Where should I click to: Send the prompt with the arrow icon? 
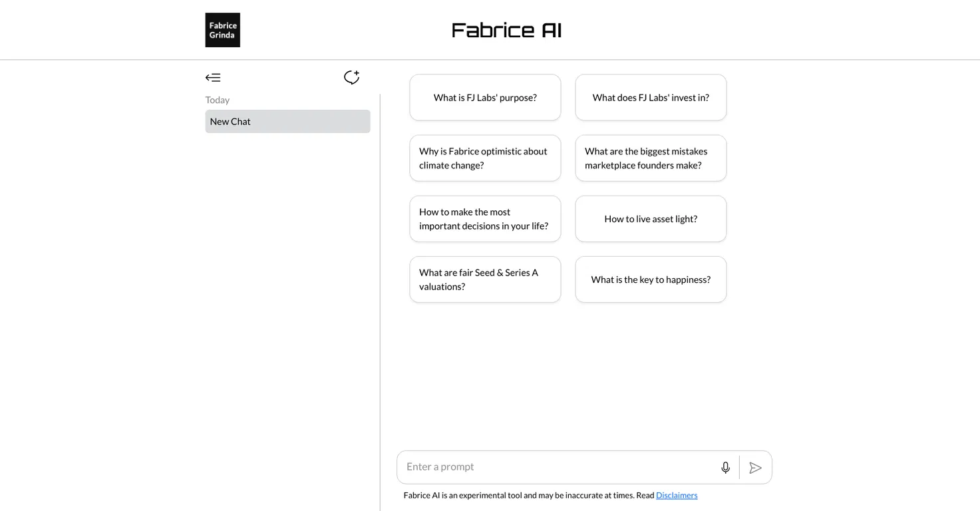click(755, 468)
